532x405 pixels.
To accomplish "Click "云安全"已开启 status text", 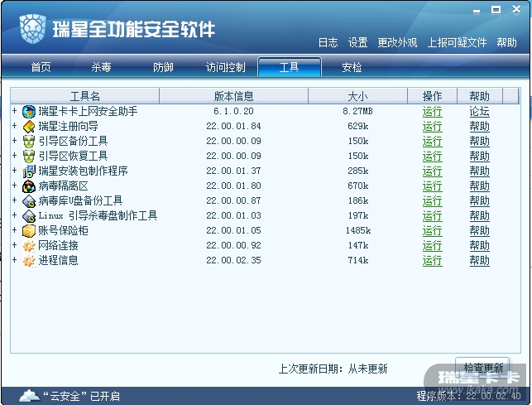I will coord(81,396).
